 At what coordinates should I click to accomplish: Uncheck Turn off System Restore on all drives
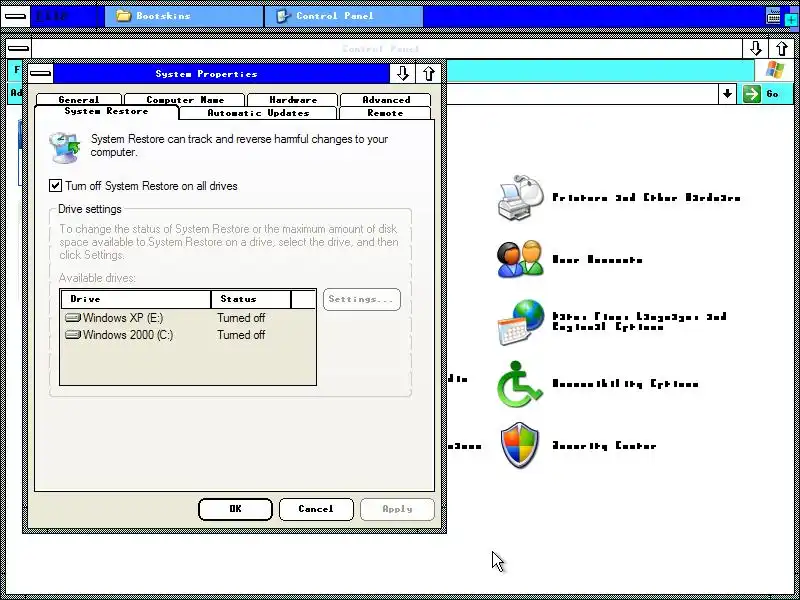pos(56,186)
